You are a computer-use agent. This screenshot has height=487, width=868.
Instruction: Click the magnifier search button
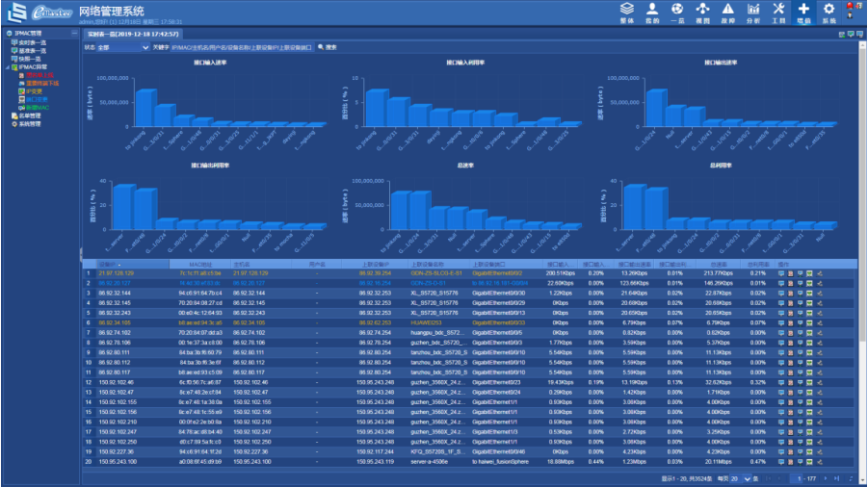pos(328,47)
